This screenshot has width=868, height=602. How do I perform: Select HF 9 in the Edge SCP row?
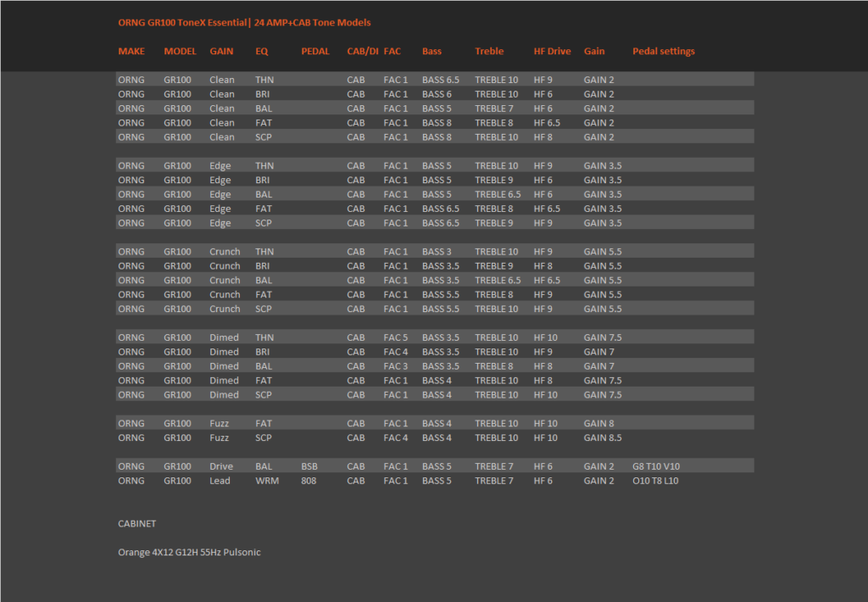pos(543,223)
